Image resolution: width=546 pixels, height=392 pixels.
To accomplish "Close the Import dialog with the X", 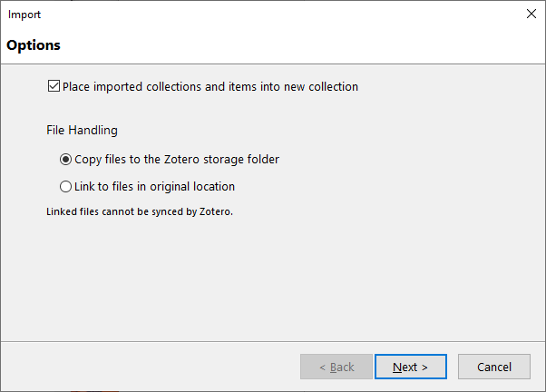I will pos(531,15).
